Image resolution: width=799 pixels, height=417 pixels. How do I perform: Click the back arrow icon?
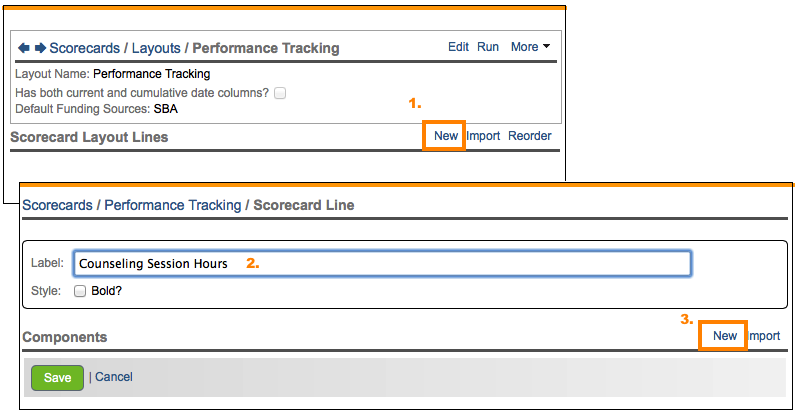24,48
